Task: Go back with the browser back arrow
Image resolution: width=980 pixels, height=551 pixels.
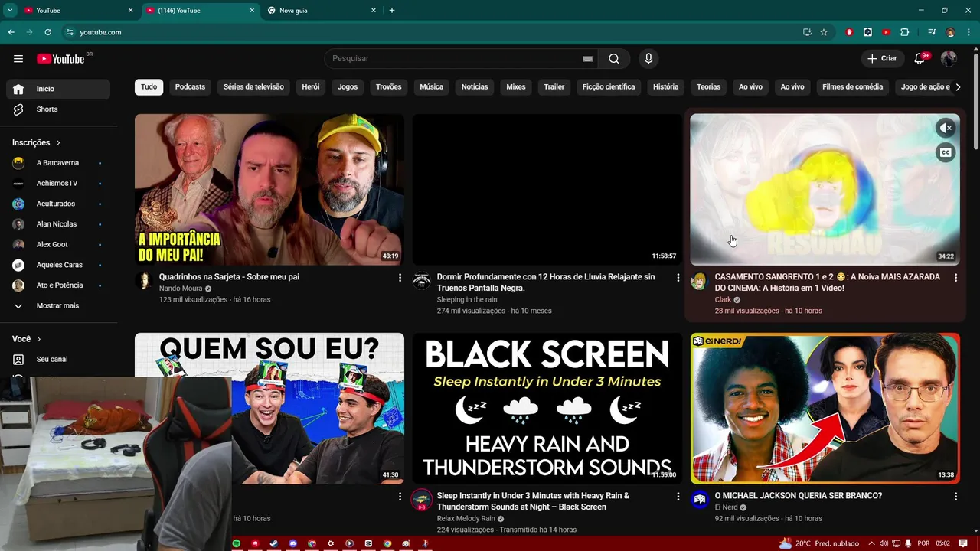Action: 11,32
